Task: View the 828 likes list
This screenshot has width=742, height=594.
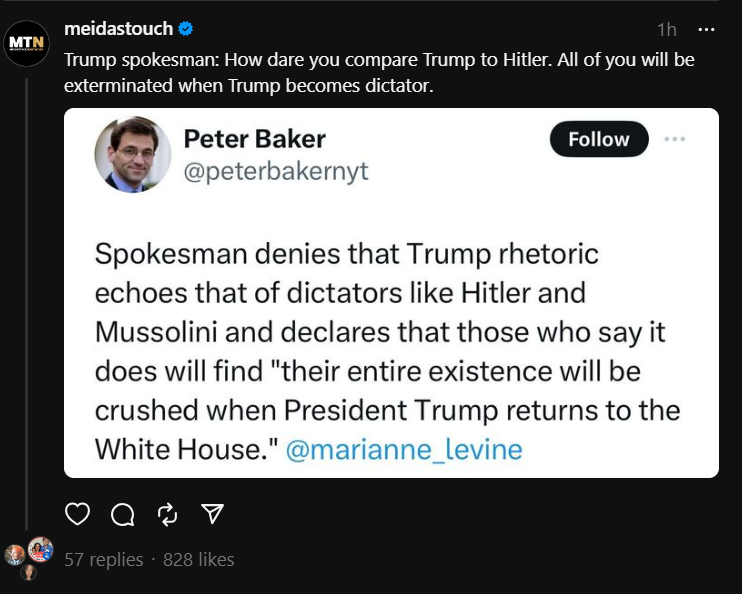Action: pyautogui.click(x=199, y=560)
